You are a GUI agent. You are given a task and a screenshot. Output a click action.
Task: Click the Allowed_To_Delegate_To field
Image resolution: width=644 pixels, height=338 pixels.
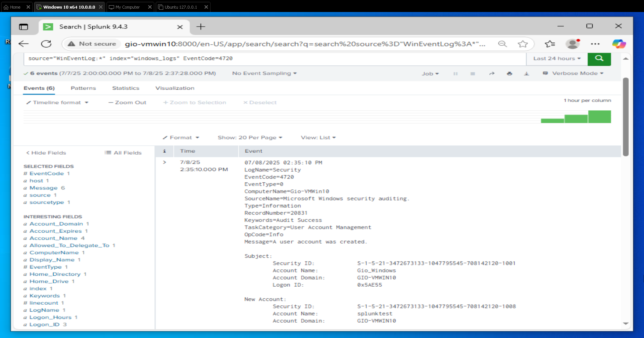pyautogui.click(x=69, y=245)
